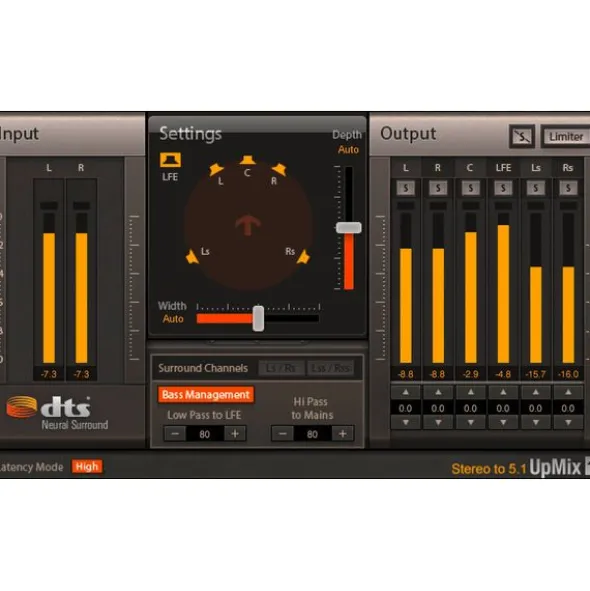Image resolution: width=590 pixels, height=591 pixels.
Task: Click the Depth Auto label
Action: coord(348,150)
